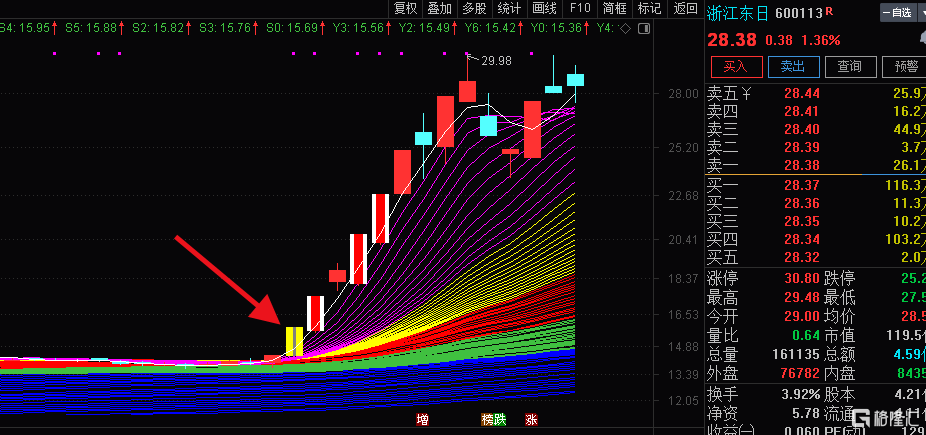The image size is (926, 435).
Task: Click 外盘 value 76782
Action: (x=798, y=373)
